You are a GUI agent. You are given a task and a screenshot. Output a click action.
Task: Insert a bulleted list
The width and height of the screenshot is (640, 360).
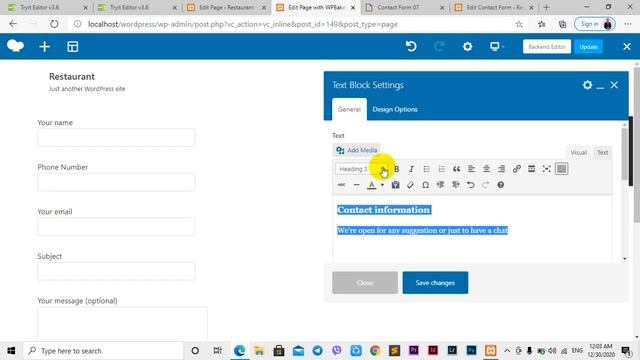click(x=427, y=169)
